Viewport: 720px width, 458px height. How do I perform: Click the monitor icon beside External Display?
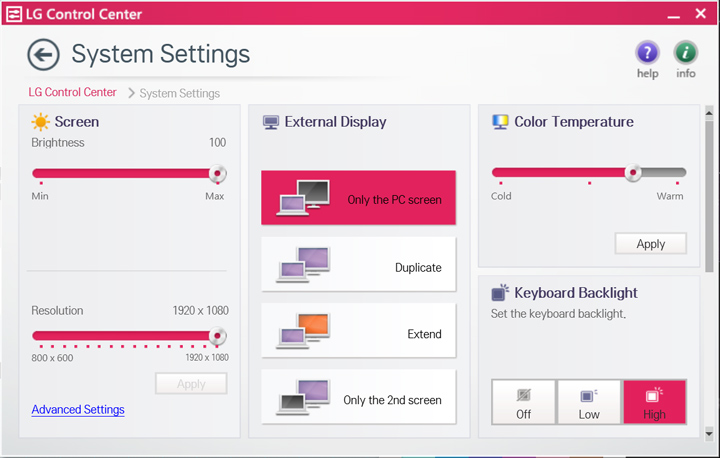(x=271, y=122)
